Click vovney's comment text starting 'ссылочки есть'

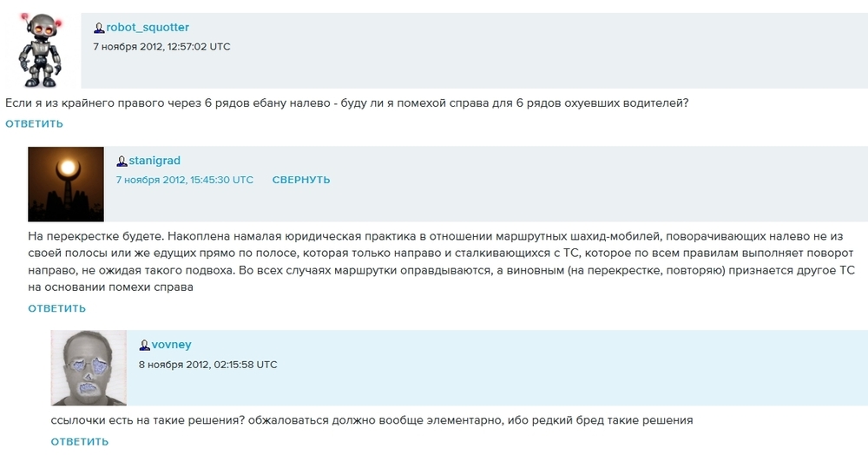pos(372,420)
